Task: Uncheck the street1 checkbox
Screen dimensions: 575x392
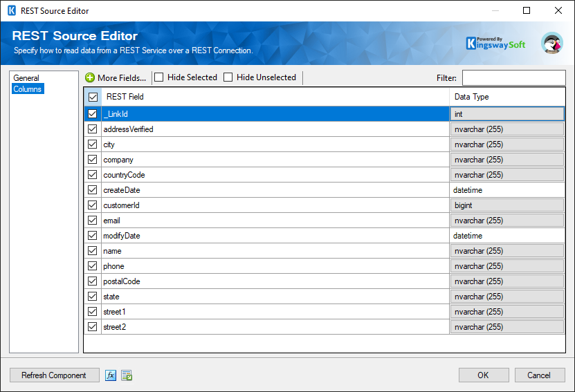Action: [x=93, y=311]
